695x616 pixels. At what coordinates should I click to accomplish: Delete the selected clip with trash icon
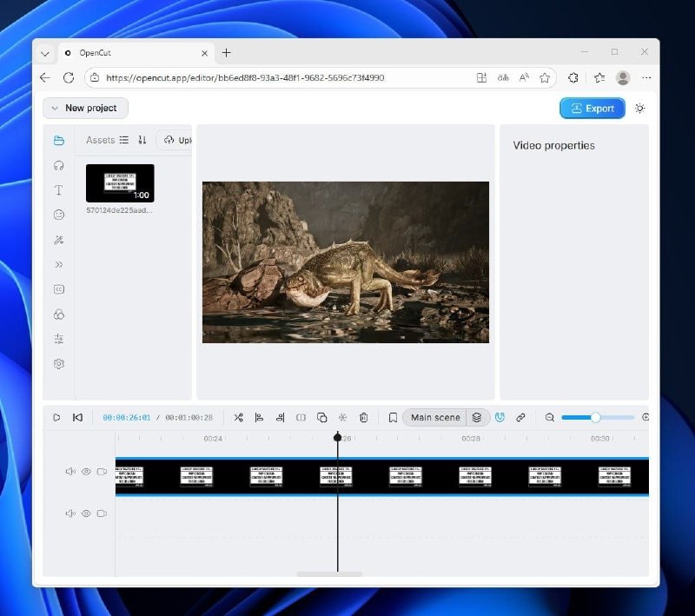click(x=363, y=417)
